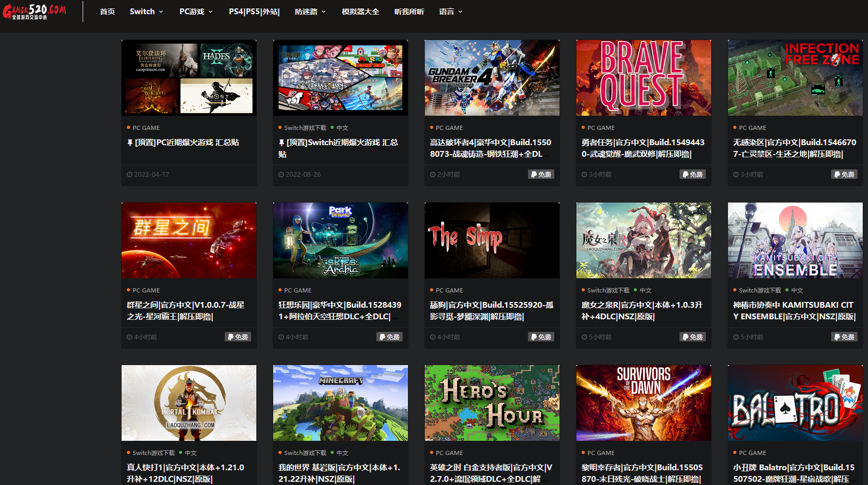Open The Simp cover image
868x485 pixels.
pos(492,240)
